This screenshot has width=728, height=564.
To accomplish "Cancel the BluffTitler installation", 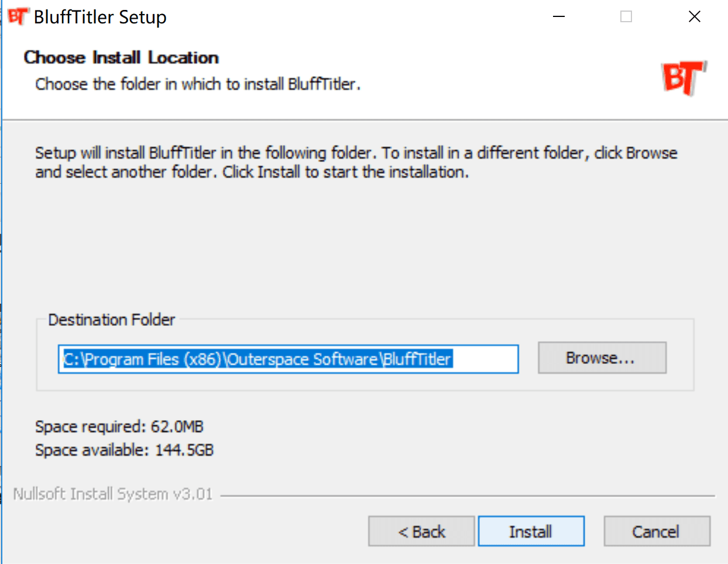I will [x=656, y=531].
